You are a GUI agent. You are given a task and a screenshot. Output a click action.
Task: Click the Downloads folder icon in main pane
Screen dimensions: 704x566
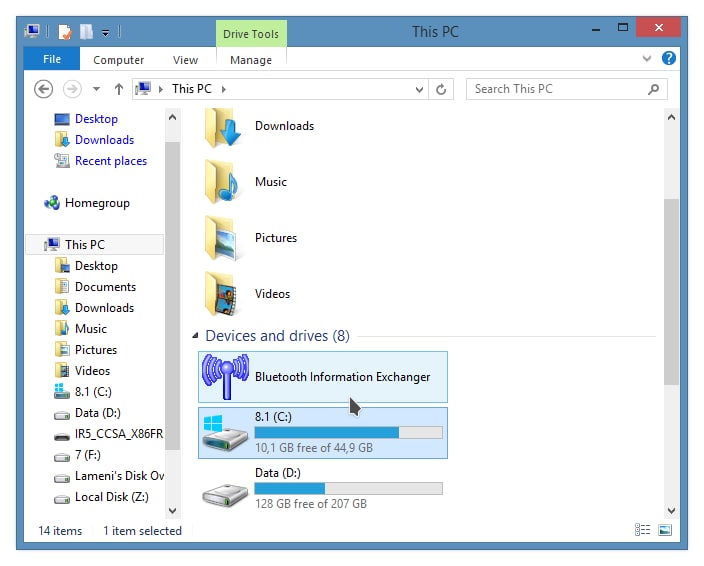223,127
